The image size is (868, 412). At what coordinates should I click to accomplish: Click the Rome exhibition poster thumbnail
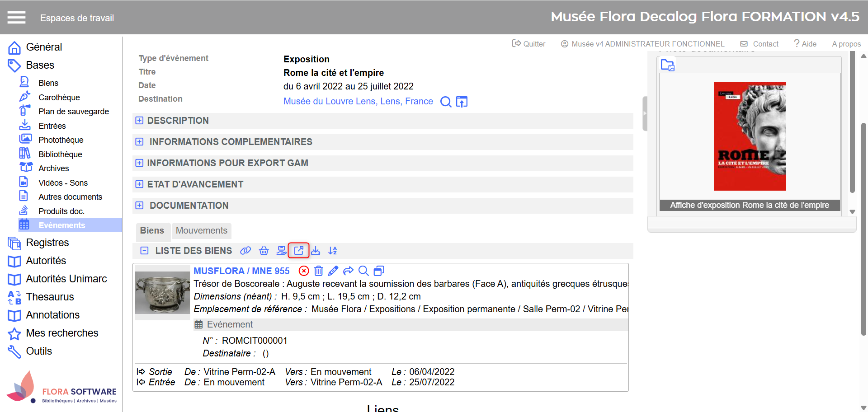pyautogui.click(x=750, y=136)
